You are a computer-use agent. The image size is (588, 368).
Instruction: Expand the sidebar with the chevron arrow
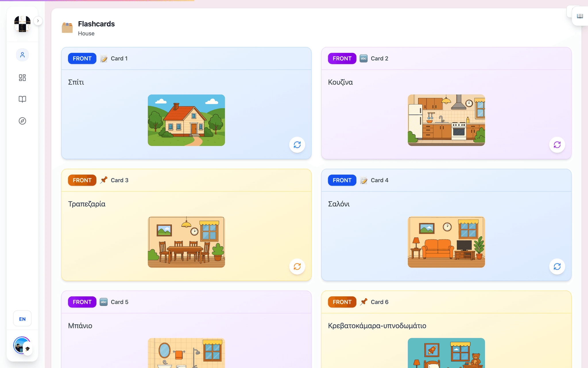[x=38, y=21]
